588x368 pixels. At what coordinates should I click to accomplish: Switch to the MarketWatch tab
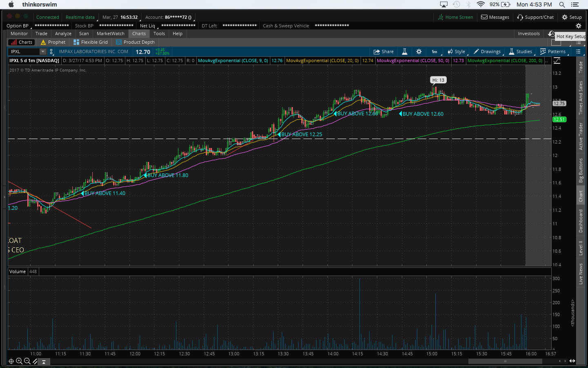click(110, 34)
